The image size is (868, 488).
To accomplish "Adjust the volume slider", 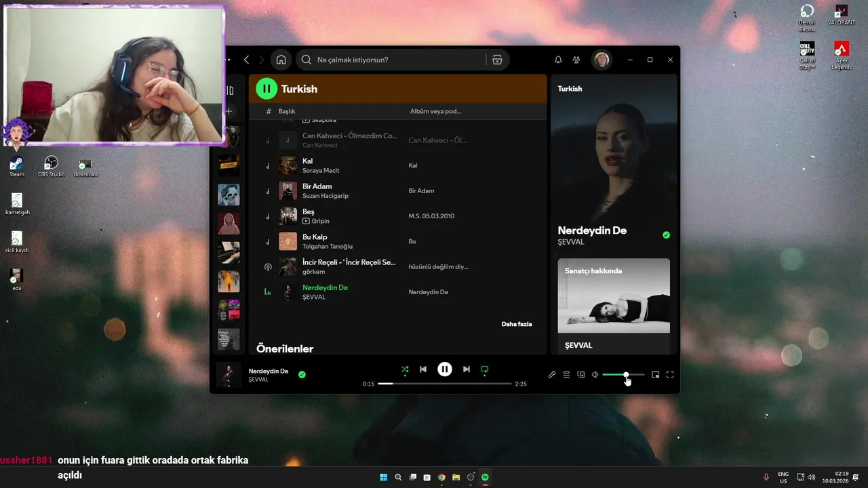I will [623, 375].
